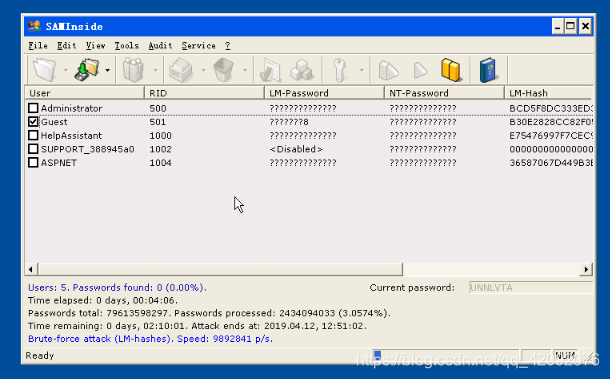
Task: Expand the dropdown arrow beside folder icon
Action: point(66,70)
